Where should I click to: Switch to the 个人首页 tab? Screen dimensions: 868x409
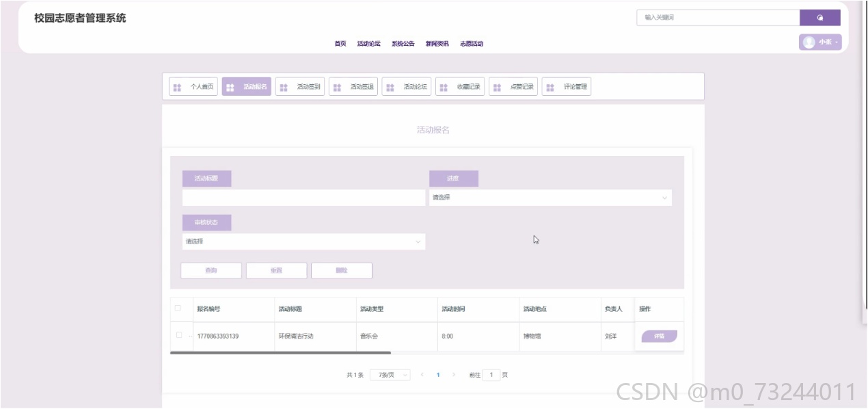(x=193, y=87)
